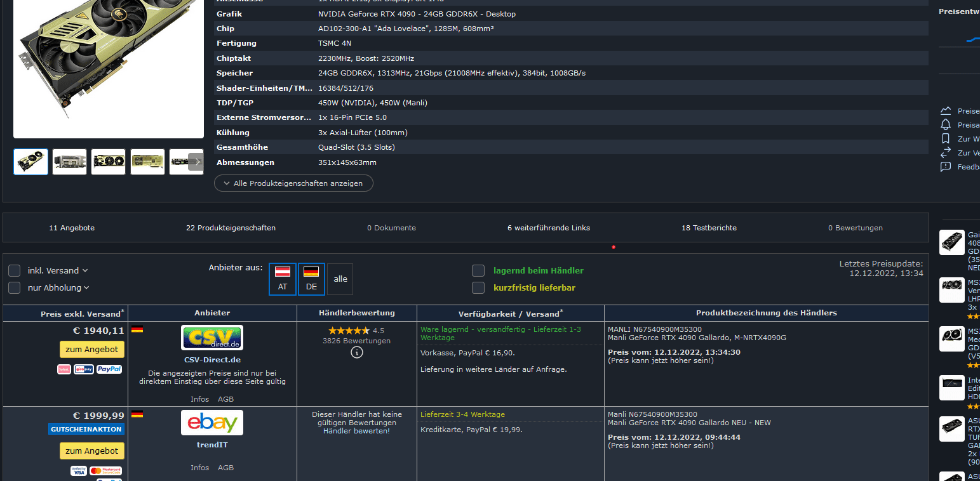Screen dimensions: 980x481
Task: Click 'Lieferzeit 3-4 Werktage' text
Action: pyautogui.click(x=462, y=414)
